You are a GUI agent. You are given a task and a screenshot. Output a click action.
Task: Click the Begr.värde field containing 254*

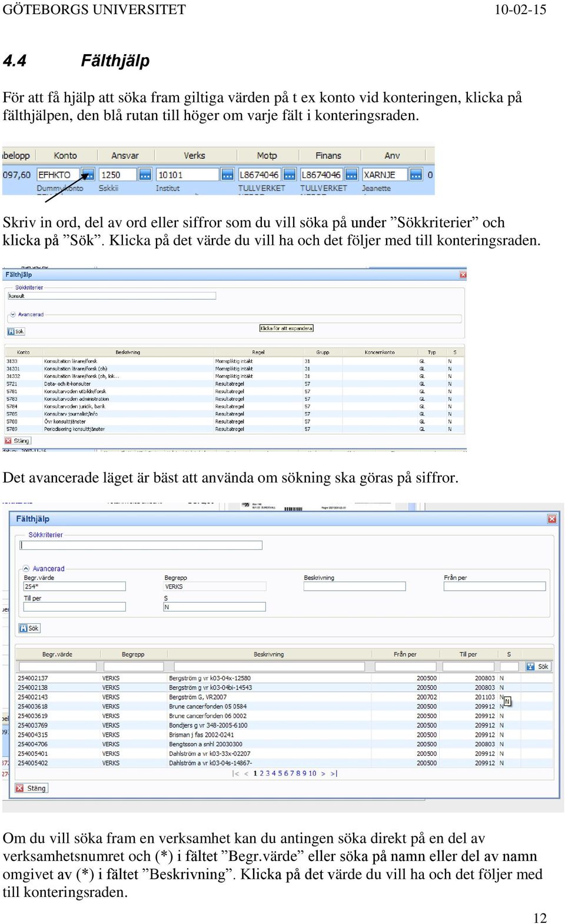coord(74,586)
